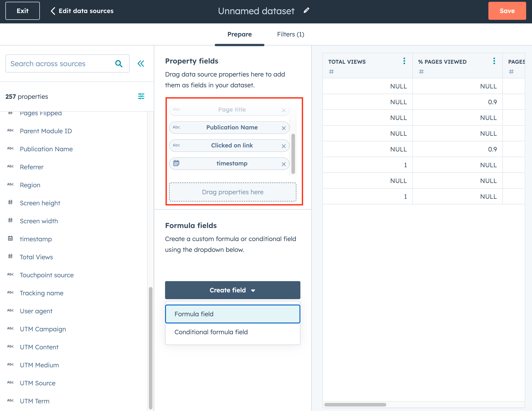Click number type icon under % Pages Viewed header
The width and height of the screenshot is (532, 411).
[421, 72]
